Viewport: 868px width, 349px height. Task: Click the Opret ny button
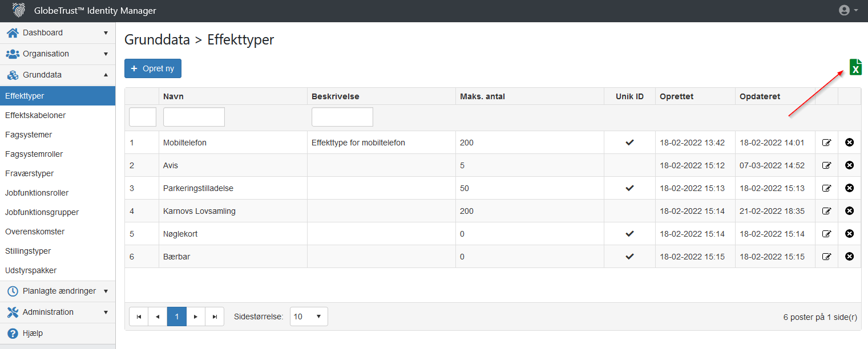[153, 68]
